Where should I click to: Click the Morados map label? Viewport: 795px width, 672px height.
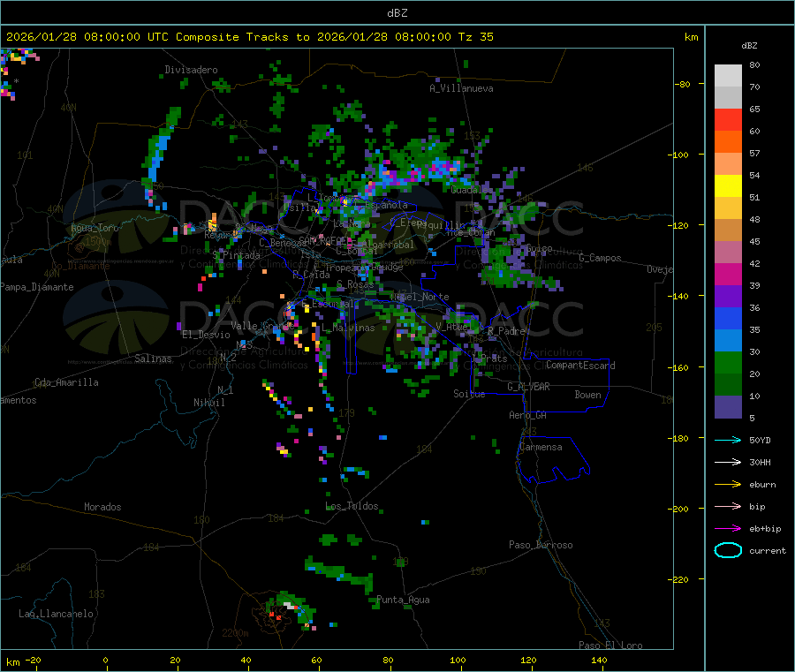pos(102,507)
